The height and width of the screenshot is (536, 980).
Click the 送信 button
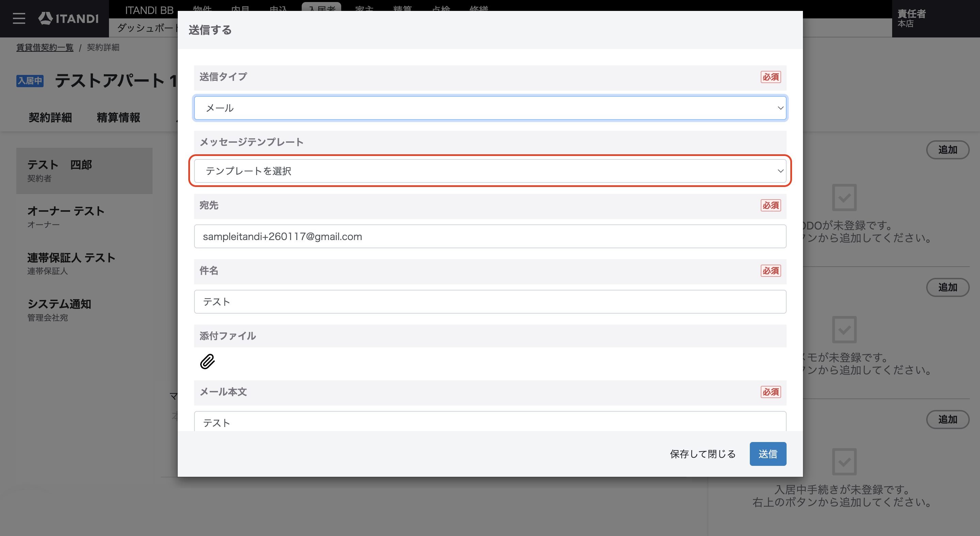point(768,454)
